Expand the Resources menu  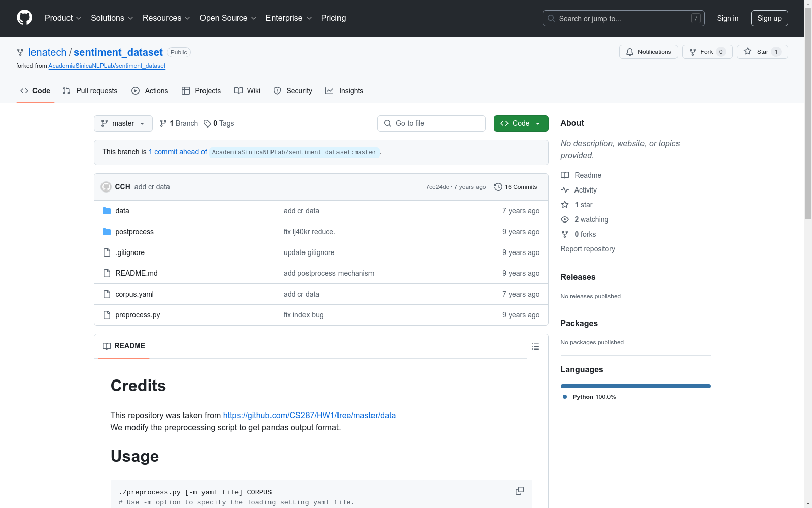click(166, 18)
